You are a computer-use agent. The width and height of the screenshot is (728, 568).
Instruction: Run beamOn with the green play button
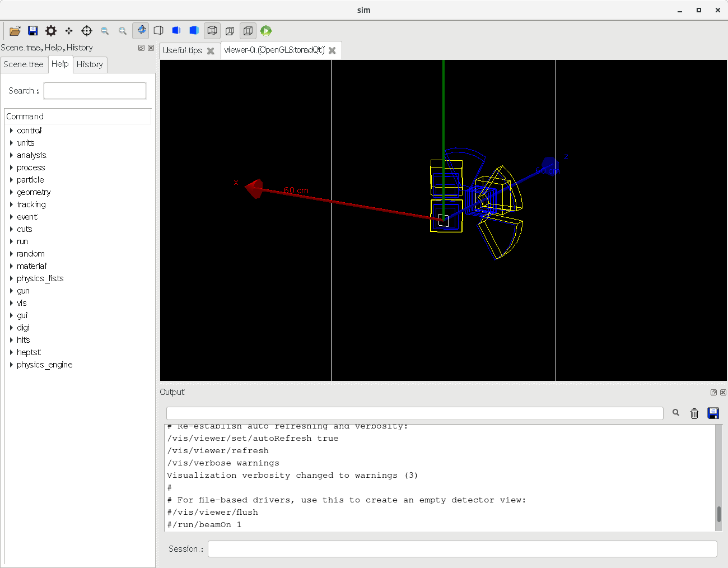[266, 31]
